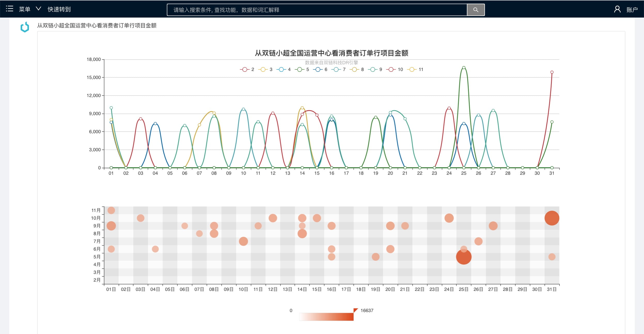Screen dimensions: 644x334
Task: Click the bubble at 10日 7月
Action: click(x=243, y=241)
